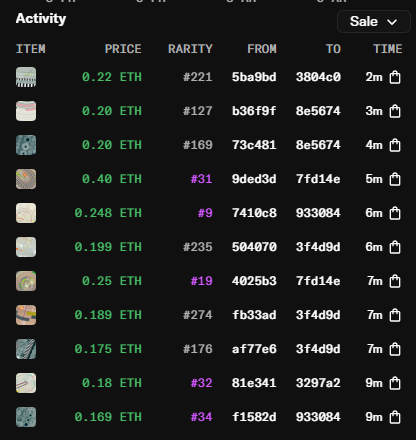This screenshot has width=416, height=440.
Task: Click the rarity rank #221
Action: (198, 77)
